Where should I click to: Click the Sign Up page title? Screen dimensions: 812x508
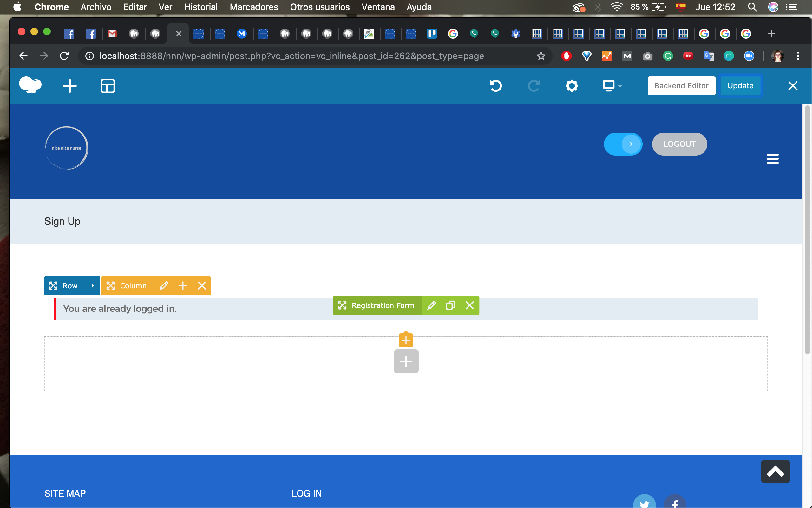(62, 221)
